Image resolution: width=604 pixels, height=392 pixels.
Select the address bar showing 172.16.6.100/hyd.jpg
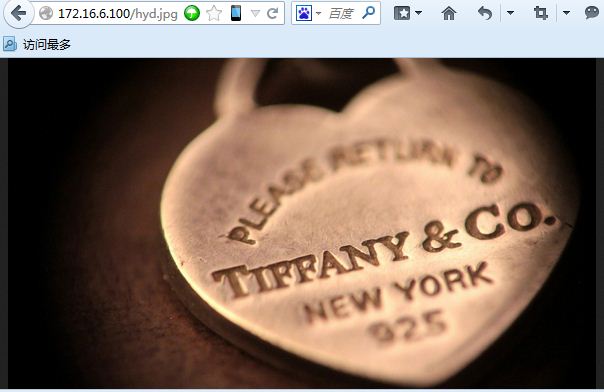coord(118,14)
